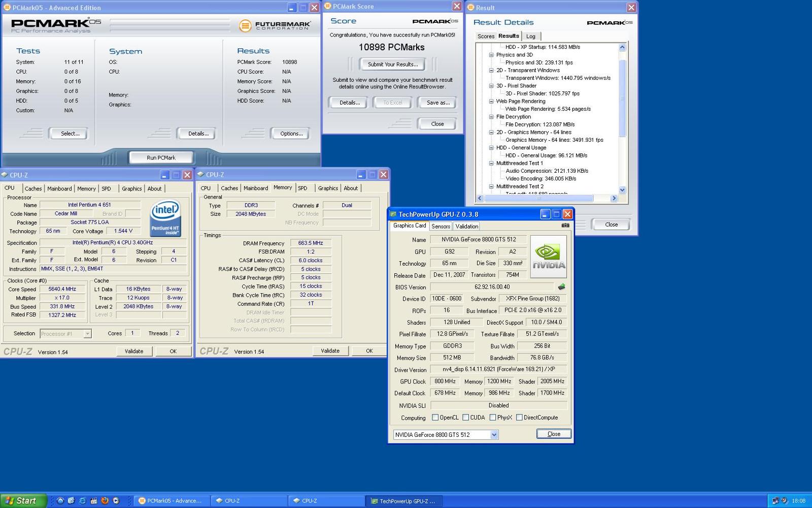The image size is (812, 508).
Task: Collapse the File Decryption node
Action: point(491,117)
